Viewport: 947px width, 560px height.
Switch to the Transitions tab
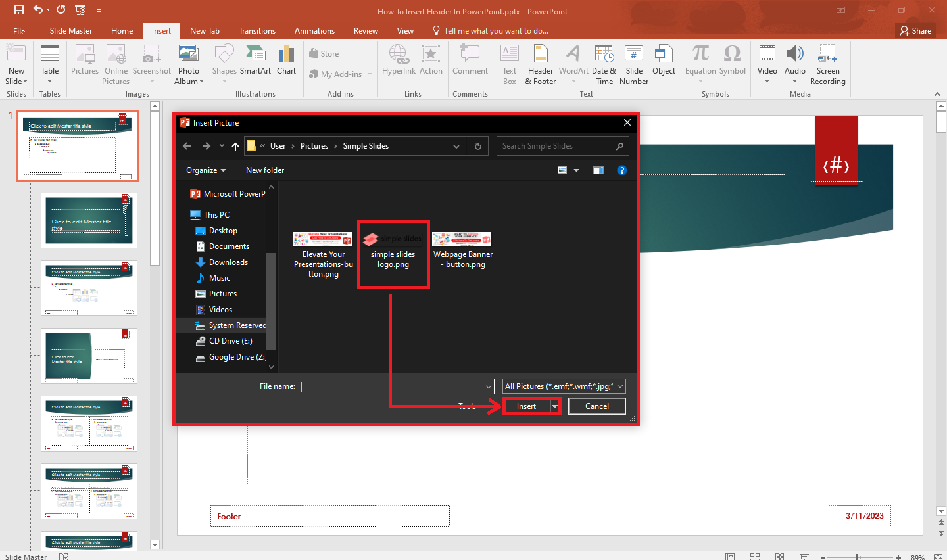point(256,30)
